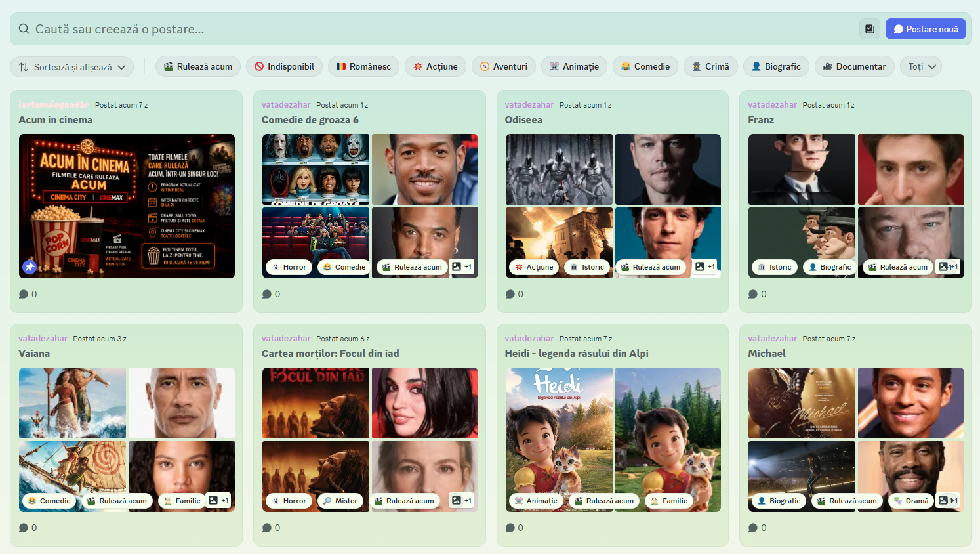Open the Heidi poster thumbnail with logo
Viewport: 980px width, 554px height.
click(x=559, y=440)
